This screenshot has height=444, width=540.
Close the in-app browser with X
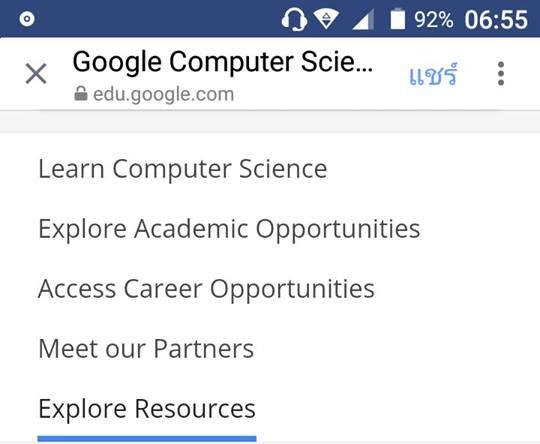36,73
